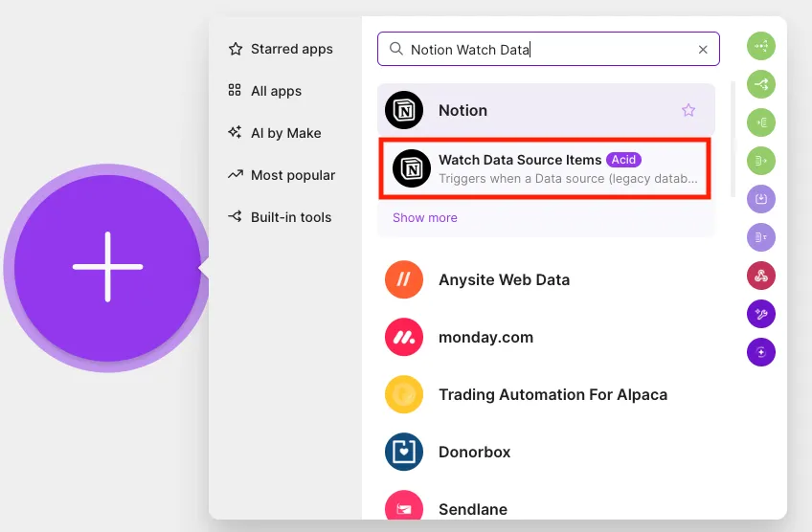Click the light purple data store icon

pos(761,199)
